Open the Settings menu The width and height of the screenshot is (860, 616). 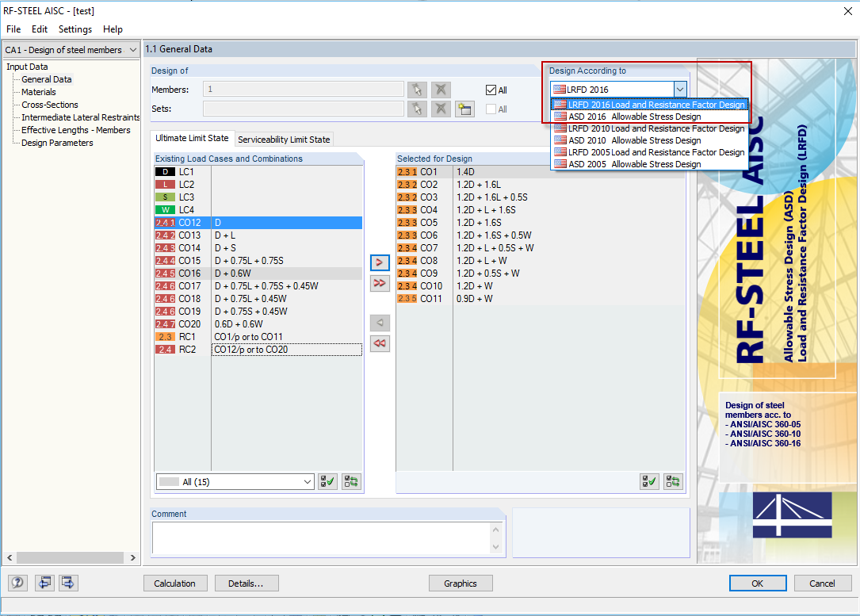click(75, 29)
